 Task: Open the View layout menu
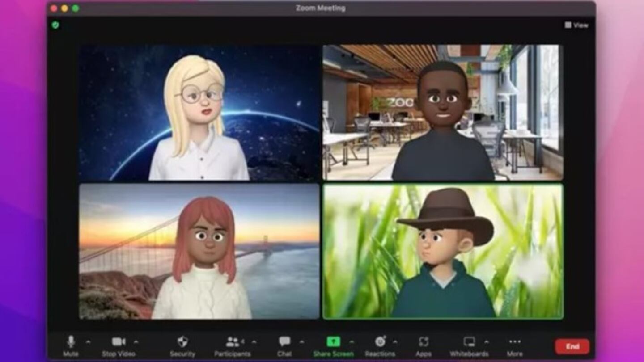pyautogui.click(x=576, y=25)
